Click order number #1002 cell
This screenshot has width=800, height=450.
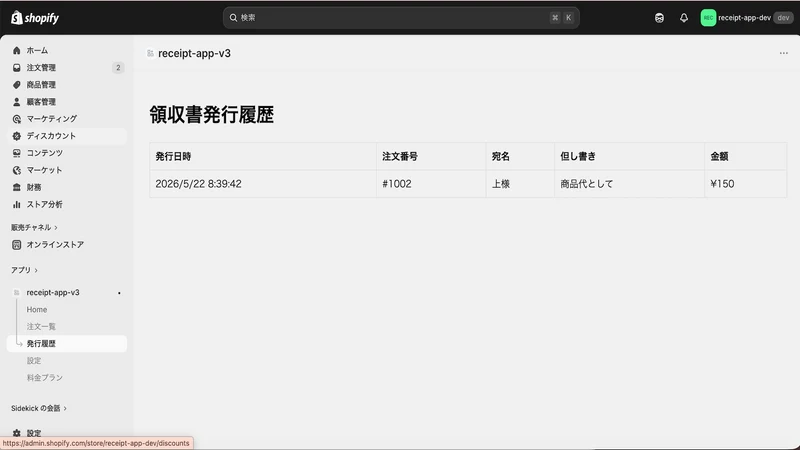tap(431, 184)
